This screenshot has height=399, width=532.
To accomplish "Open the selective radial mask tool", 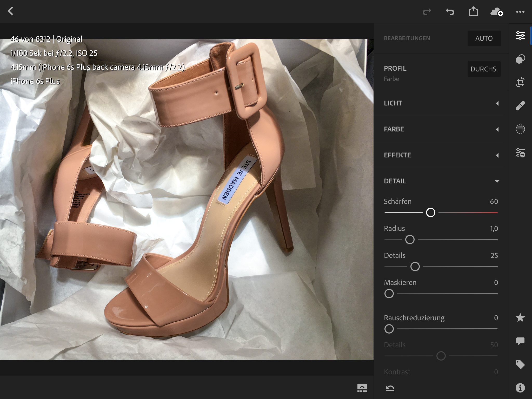I will [x=520, y=129].
